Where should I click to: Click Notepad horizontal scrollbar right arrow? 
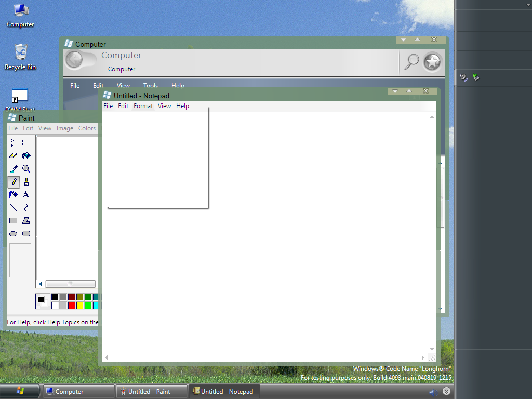coord(423,357)
